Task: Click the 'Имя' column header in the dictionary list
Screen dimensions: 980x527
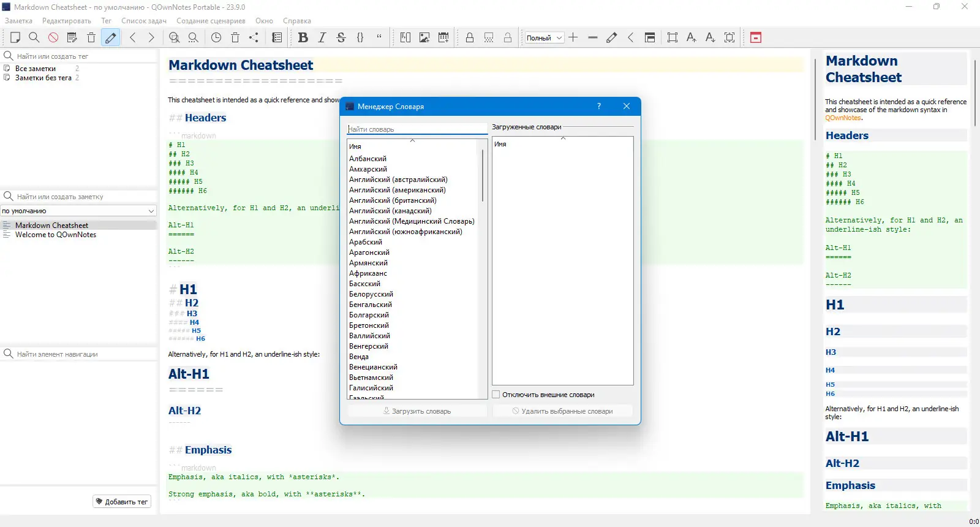Action: [412, 146]
